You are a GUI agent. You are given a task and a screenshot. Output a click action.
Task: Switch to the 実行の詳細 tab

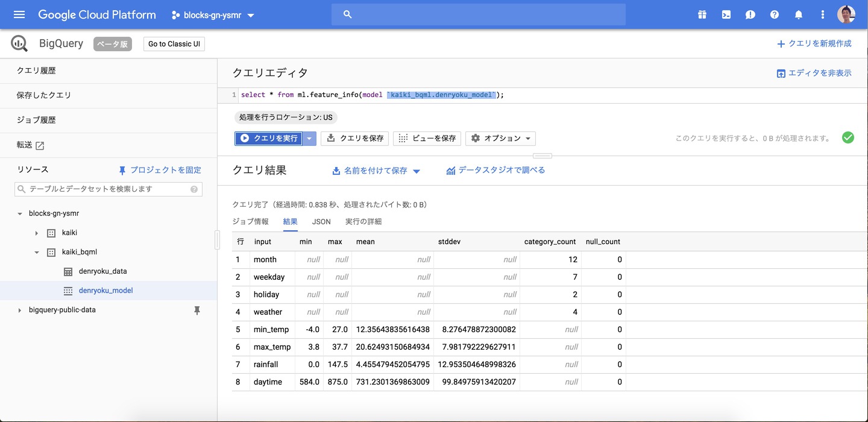(363, 222)
